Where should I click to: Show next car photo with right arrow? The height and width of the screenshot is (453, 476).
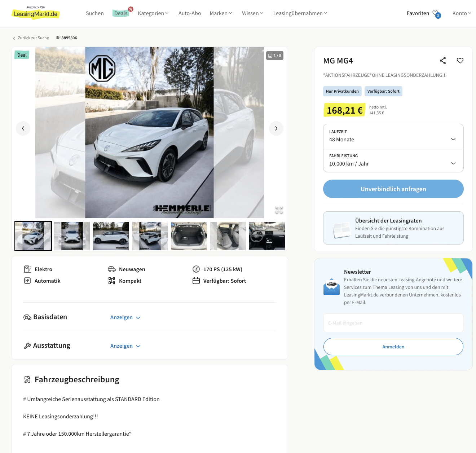[x=276, y=128]
